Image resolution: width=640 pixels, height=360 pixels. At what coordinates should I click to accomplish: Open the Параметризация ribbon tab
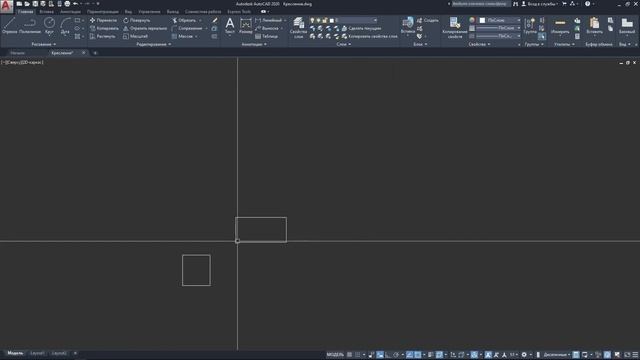point(102,11)
